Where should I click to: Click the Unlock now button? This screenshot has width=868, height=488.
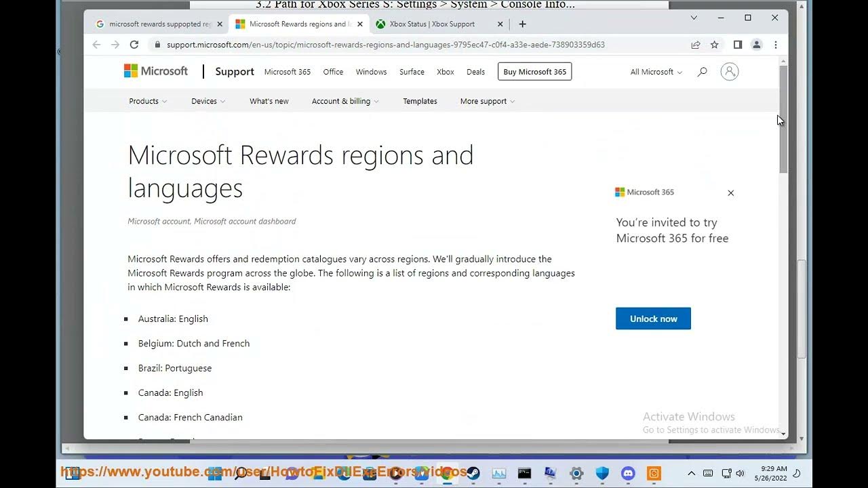(653, 319)
